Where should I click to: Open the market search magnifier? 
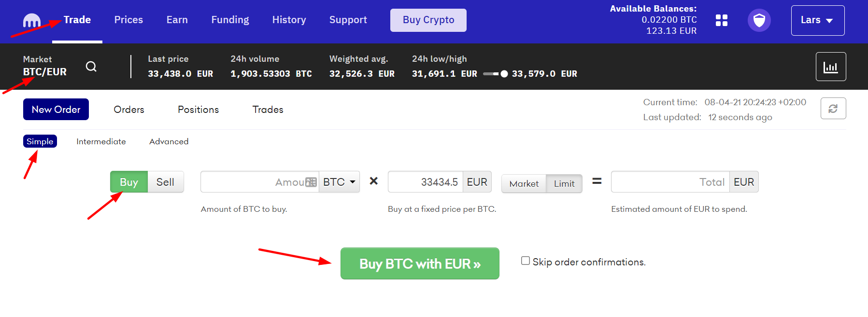pyautogui.click(x=91, y=67)
